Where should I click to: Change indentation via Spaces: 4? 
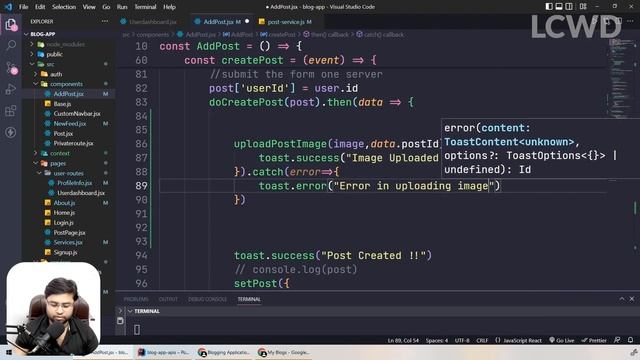pyautogui.click(x=437, y=340)
